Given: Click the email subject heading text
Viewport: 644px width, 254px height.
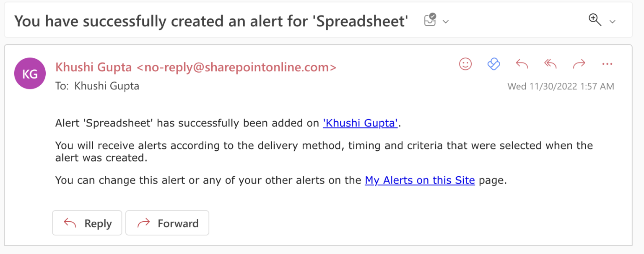Looking at the screenshot, I should pyautogui.click(x=211, y=21).
